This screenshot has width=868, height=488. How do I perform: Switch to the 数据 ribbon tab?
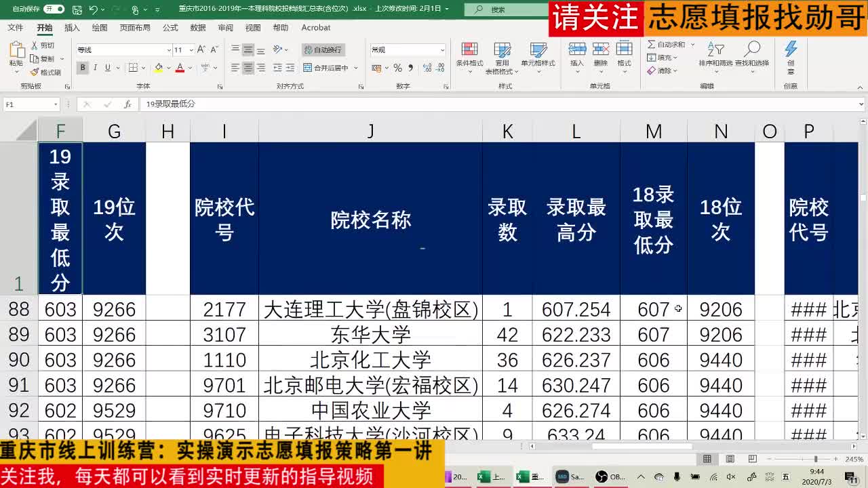198,28
